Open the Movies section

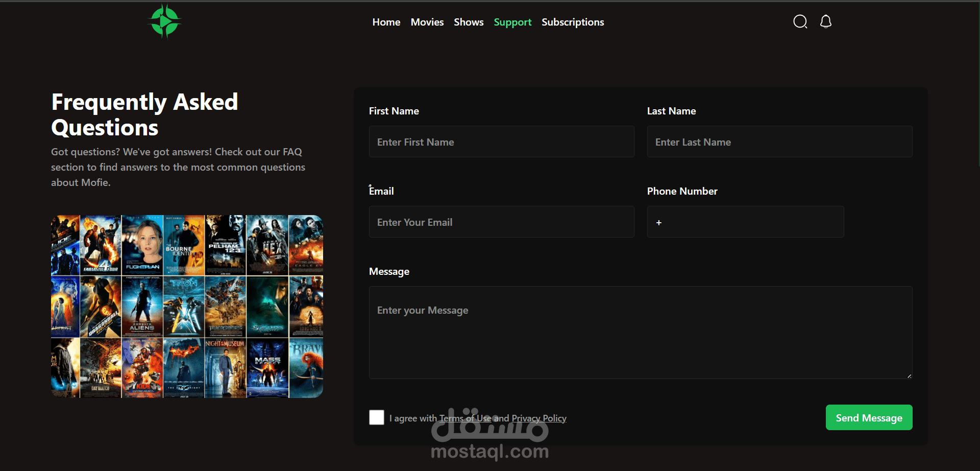(427, 22)
